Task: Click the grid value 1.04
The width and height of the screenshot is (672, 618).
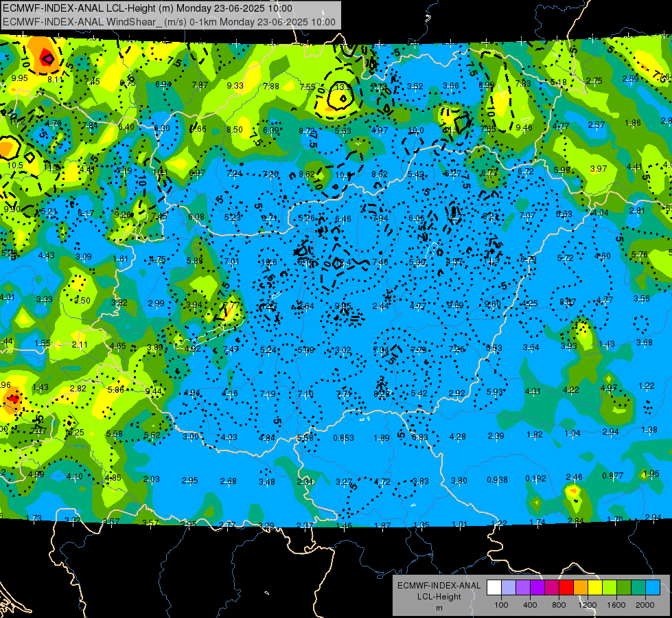Action: click(572, 433)
